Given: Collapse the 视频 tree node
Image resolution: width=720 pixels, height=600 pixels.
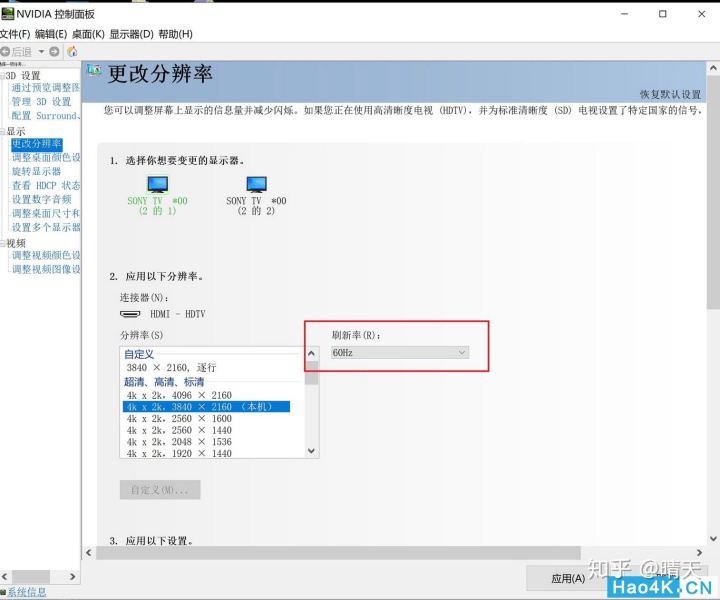Looking at the screenshot, I should click(2, 243).
